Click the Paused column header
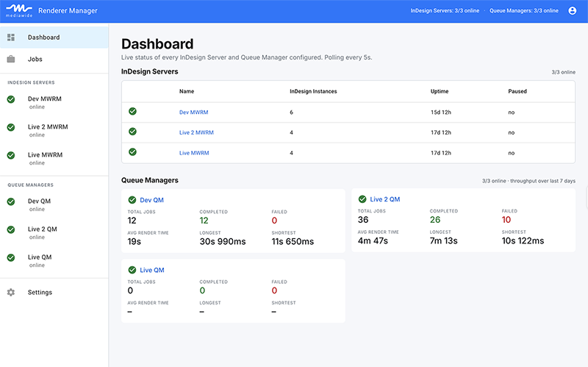Image resolution: width=588 pixels, height=367 pixels. (517, 91)
